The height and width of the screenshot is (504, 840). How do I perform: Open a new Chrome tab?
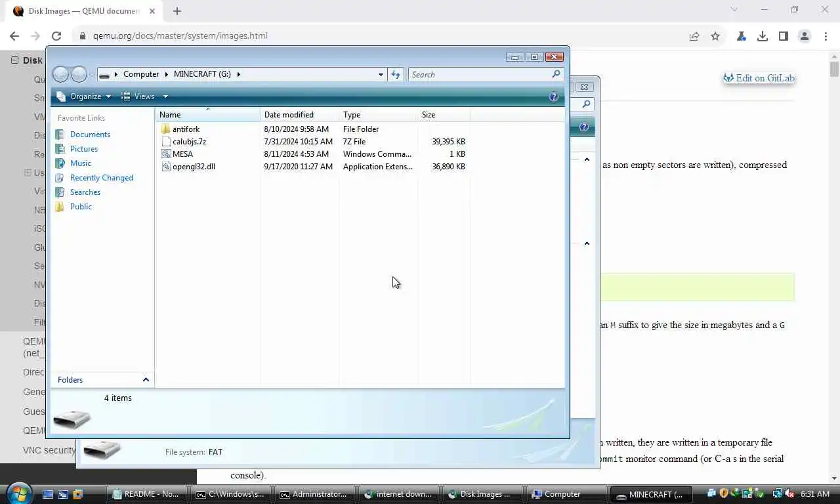click(x=177, y=11)
